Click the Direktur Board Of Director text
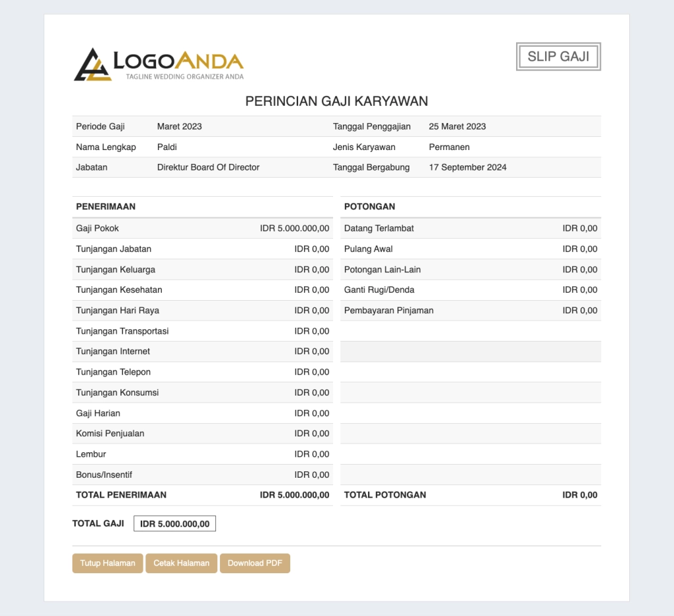Viewport: 674px width, 616px height. (x=208, y=167)
